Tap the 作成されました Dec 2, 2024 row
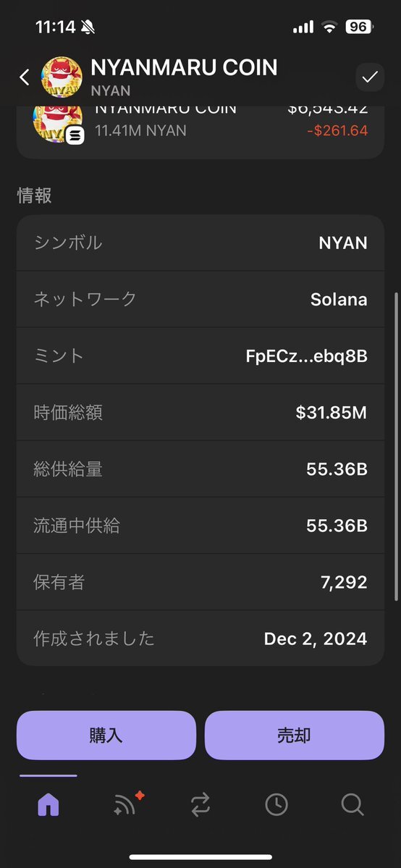The image size is (401, 868). coord(200,639)
